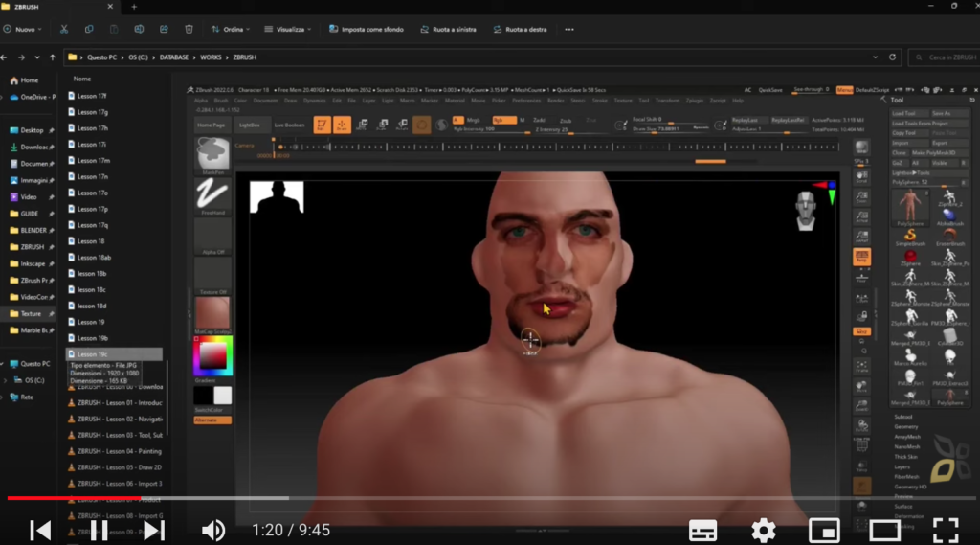Click the AAHalf icon in ZBrush

[x=861, y=237]
